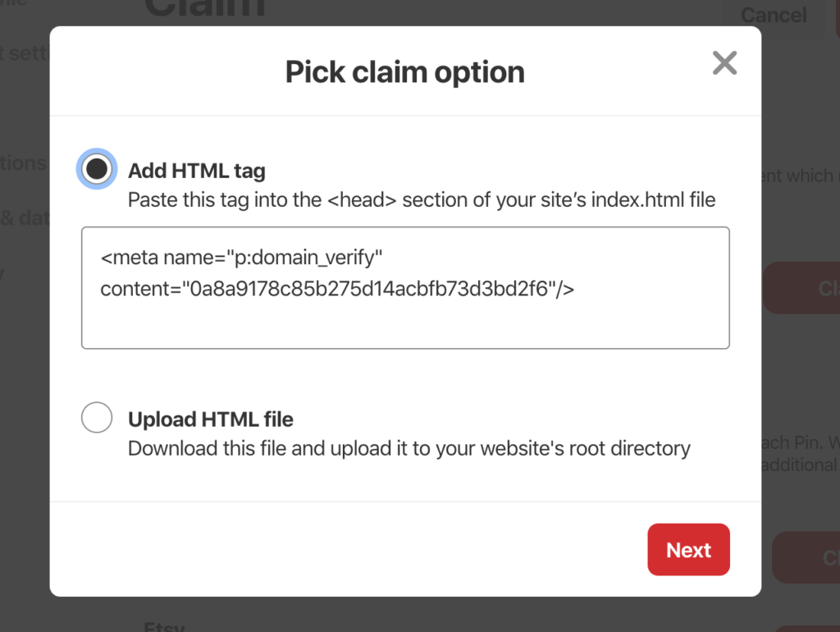
Task: Select the Add HTML tag radio button
Action: (97, 169)
